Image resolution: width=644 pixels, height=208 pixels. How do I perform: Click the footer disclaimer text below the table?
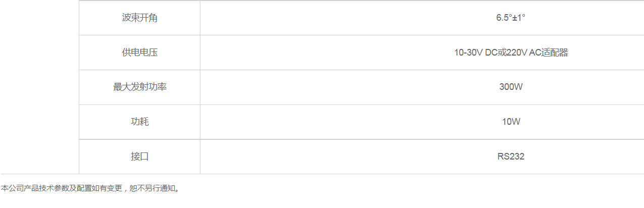pyautogui.click(x=91, y=188)
